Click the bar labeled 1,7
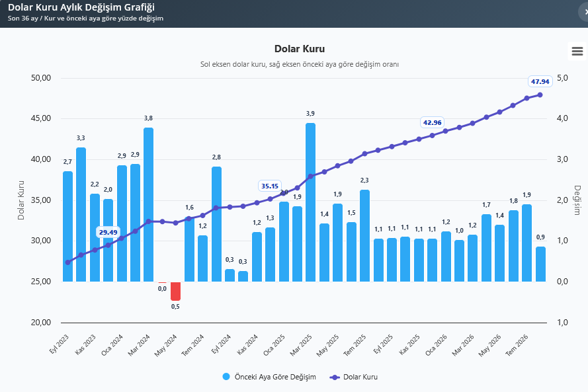588x392 pixels. click(x=486, y=248)
